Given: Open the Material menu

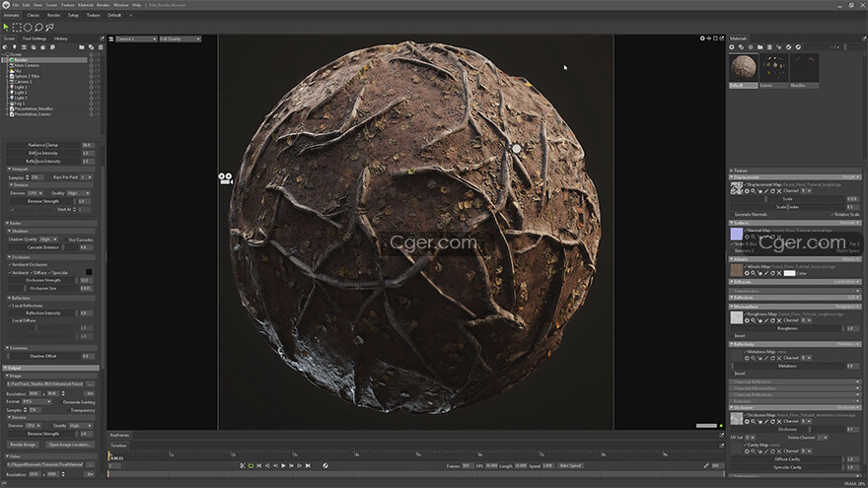Looking at the screenshot, I should coord(85,5).
